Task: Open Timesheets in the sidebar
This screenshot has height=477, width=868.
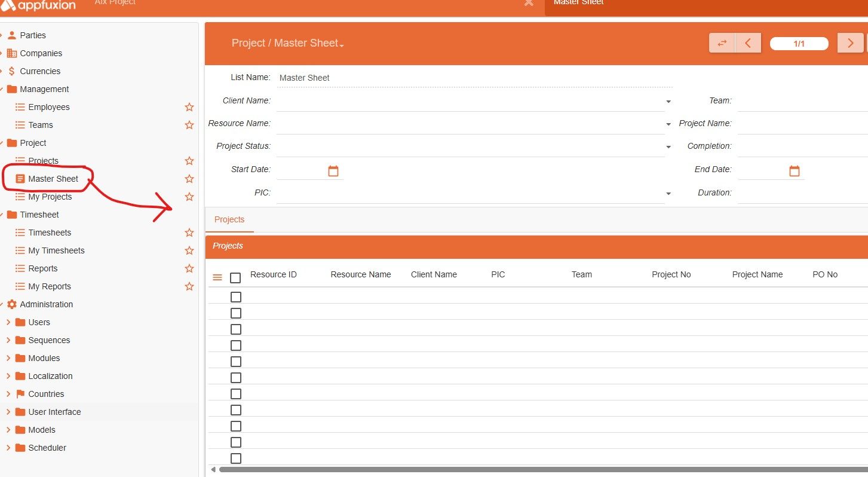Action: (x=50, y=233)
